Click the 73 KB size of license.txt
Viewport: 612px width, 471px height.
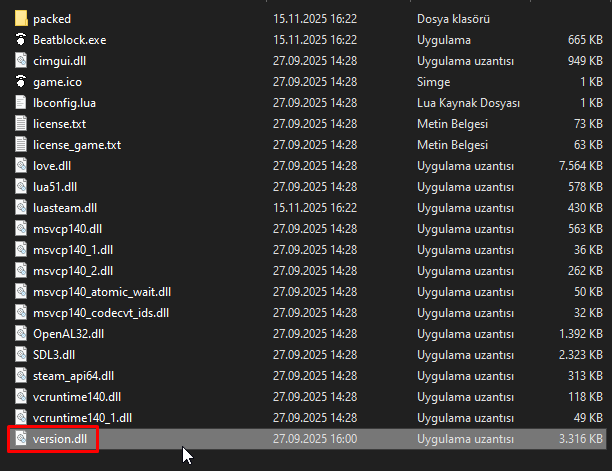click(588, 124)
